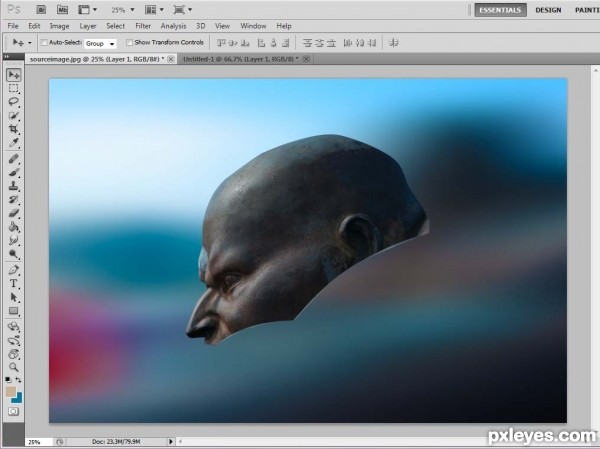Click the Align vertical centers icon
600x449 pixels.
click(x=233, y=43)
